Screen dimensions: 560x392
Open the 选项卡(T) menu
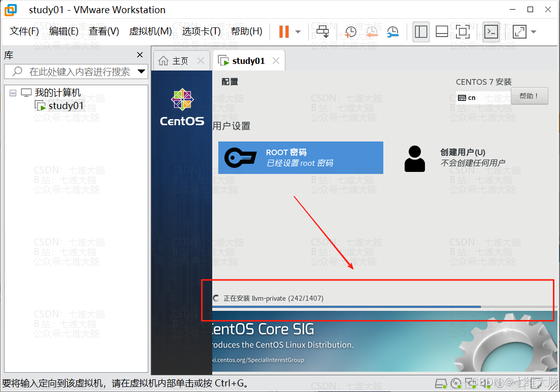(x=202, y=31)
